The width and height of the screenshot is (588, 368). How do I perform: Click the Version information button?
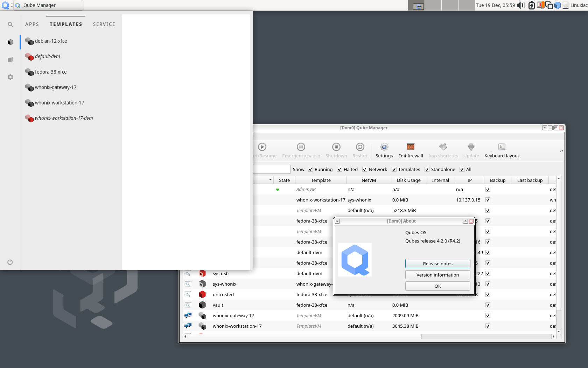tap(437, 275)
